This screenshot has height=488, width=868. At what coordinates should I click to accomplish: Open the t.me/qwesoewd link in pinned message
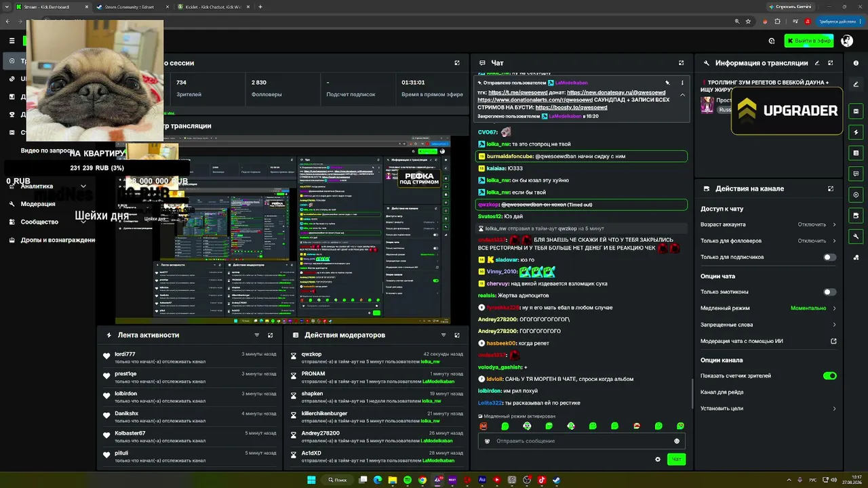click(x=517, y=92)
